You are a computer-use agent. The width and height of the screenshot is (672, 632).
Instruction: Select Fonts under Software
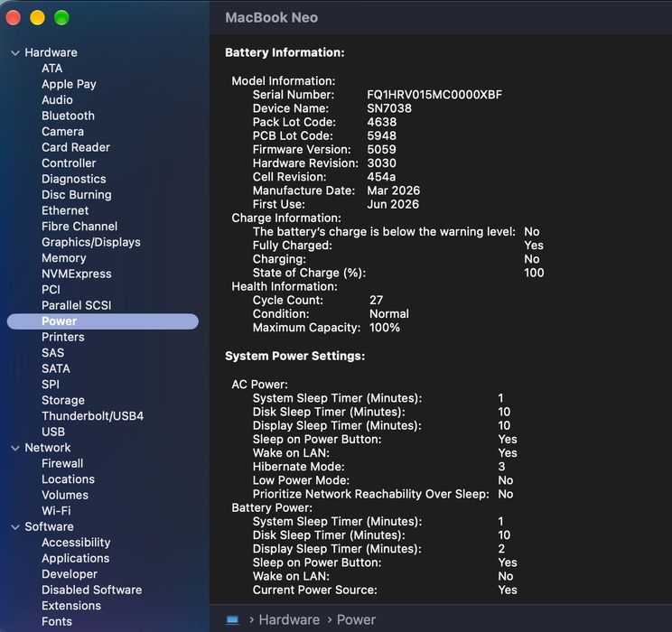pyautogui.click(x=57, y=622)
